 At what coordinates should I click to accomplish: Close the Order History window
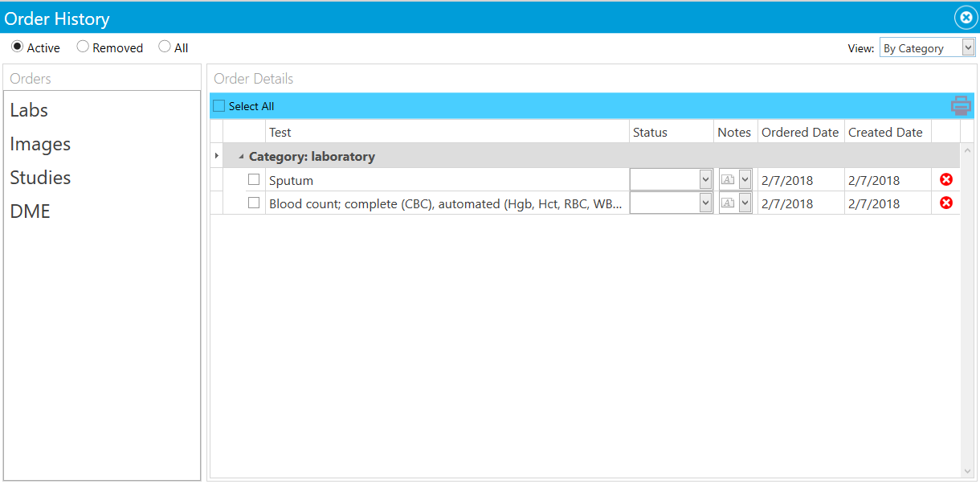click(x=966, y=17)
